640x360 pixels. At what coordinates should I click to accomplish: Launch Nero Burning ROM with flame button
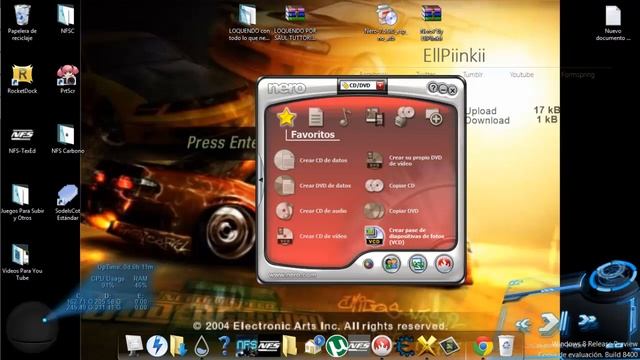[x=444, y=263]
